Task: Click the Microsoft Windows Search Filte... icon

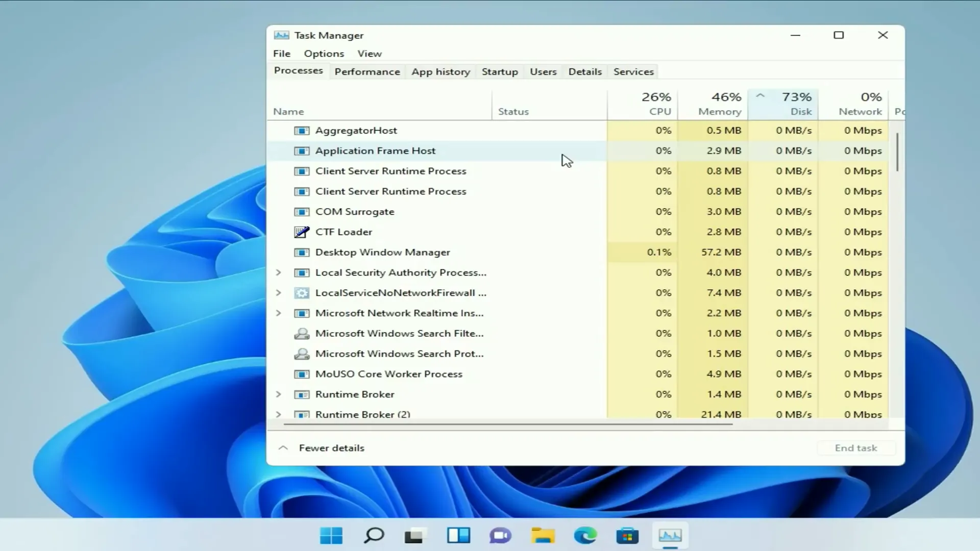Action: 302,334
